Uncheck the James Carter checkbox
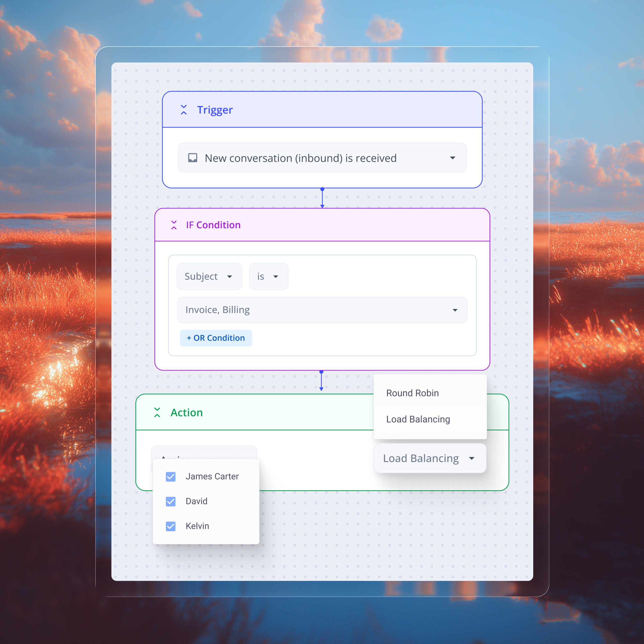The height and width of the screenshot is (644, 644). (171, 476)
